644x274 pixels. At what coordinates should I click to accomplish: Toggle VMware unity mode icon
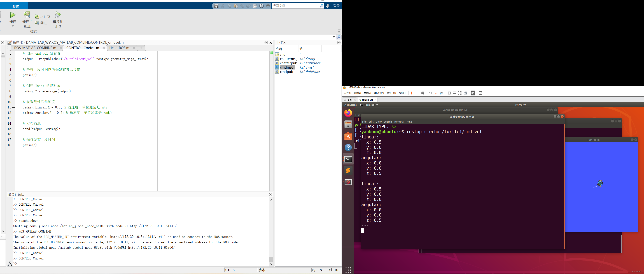[x=465, y=93]
